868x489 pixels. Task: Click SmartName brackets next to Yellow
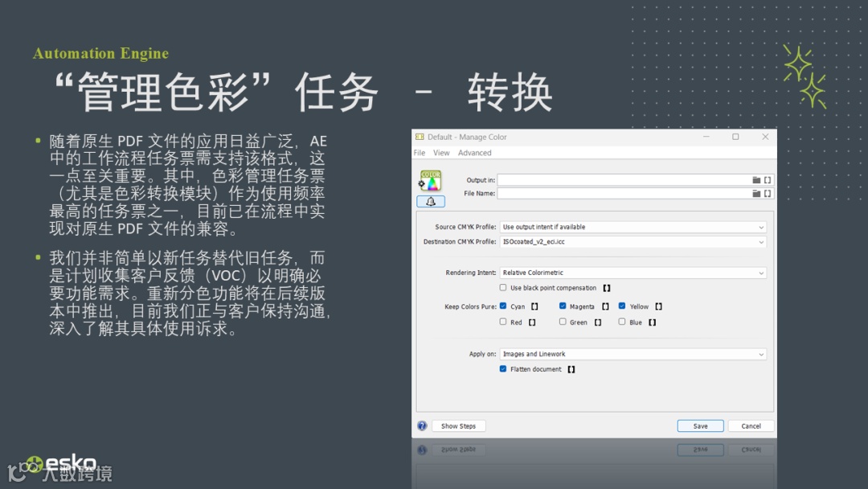click(x=659, y=306)
